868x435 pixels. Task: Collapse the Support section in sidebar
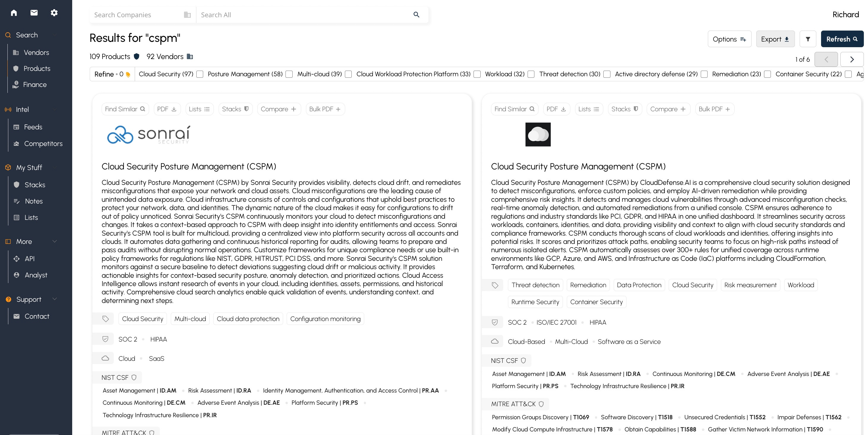click(55, 299)
